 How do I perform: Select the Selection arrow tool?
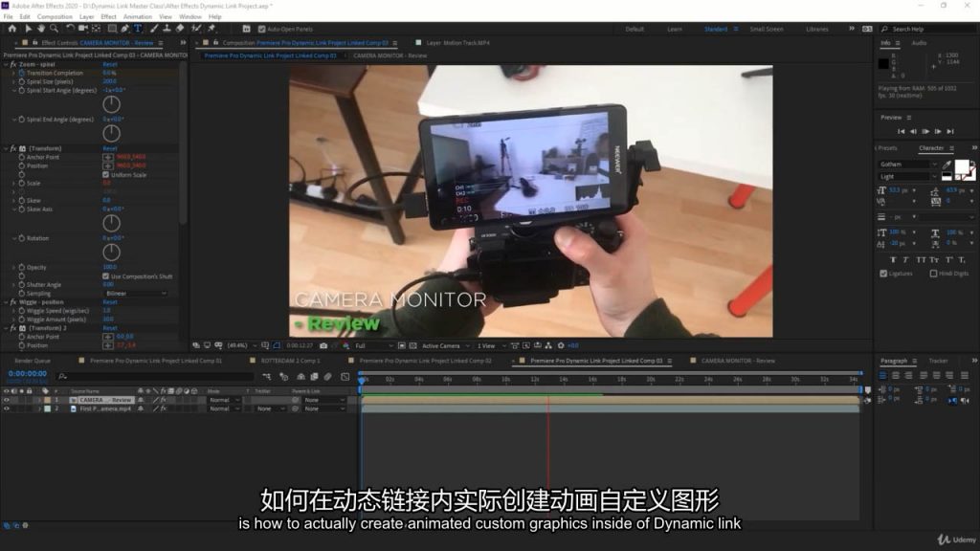click(x=28, y=29)
